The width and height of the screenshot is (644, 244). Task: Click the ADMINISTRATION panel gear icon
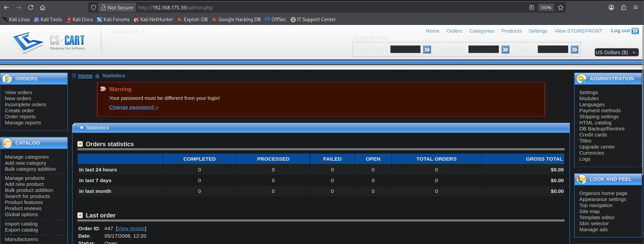[581, 79]
